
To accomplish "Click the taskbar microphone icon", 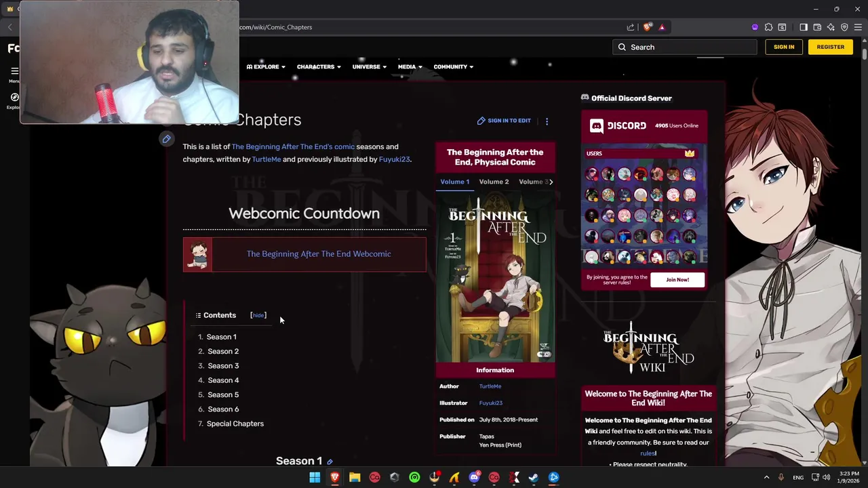I will (x=781, y=477).
